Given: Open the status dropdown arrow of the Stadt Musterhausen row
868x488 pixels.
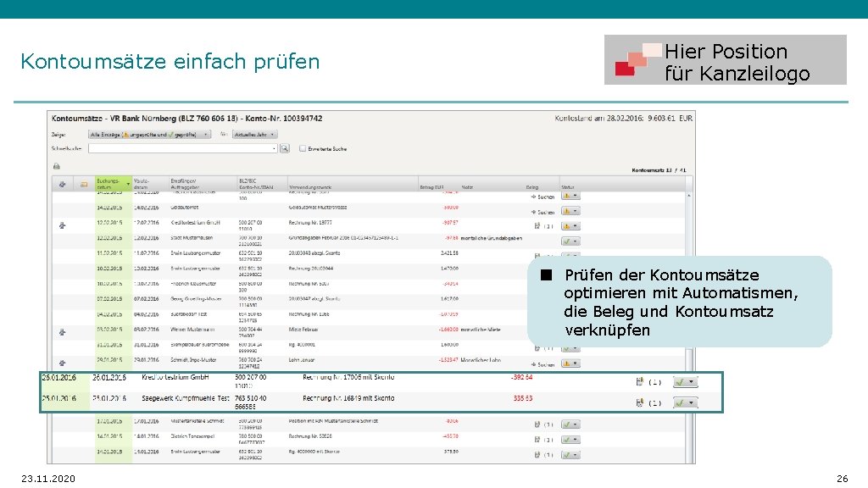Looking at the screenshot, I should pyautogui.click(x=573, y=241).
